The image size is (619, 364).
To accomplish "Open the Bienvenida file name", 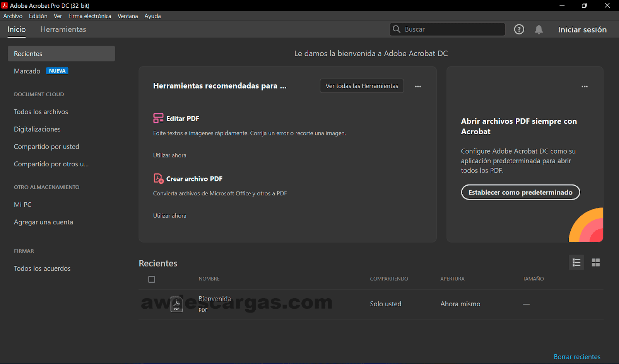I will tap(215, 299).
